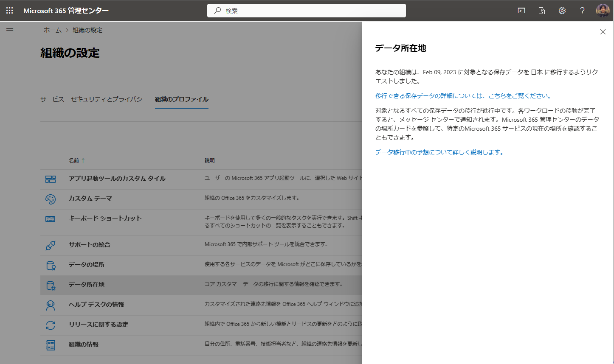Open the PowerShell terminal icon in top bar
Image resolution: width=614 pixels, height=364 pixels.
pos(521,10)
